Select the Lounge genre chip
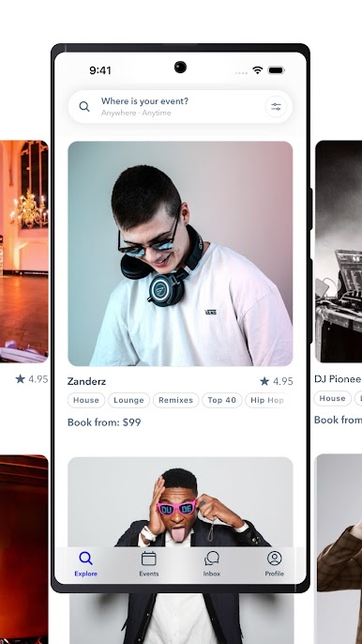 pyautogui.click(x=128, y=400)
